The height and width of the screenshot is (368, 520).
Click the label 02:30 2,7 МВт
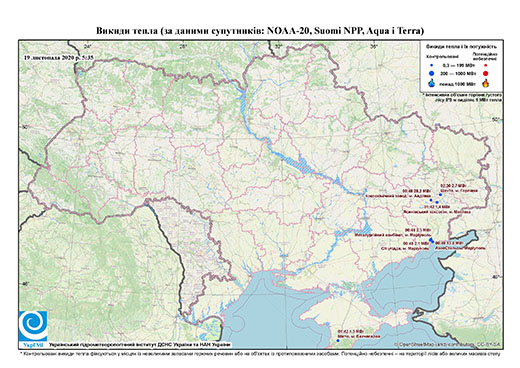coord(453,185)
